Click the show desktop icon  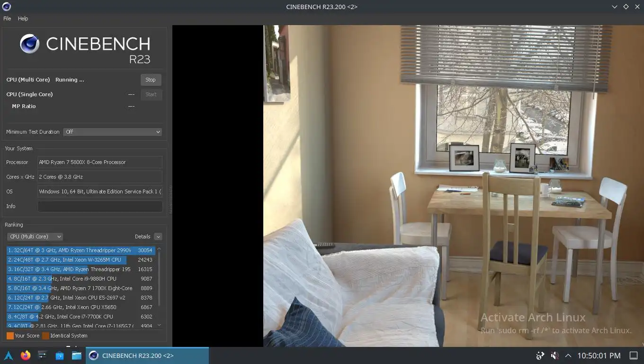pos(634,355)
